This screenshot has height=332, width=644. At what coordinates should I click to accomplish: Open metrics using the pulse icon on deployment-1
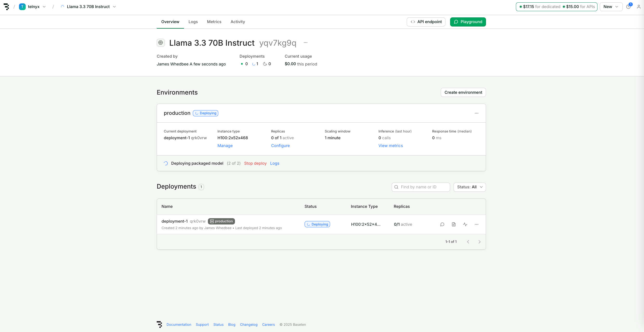point(465,224)
